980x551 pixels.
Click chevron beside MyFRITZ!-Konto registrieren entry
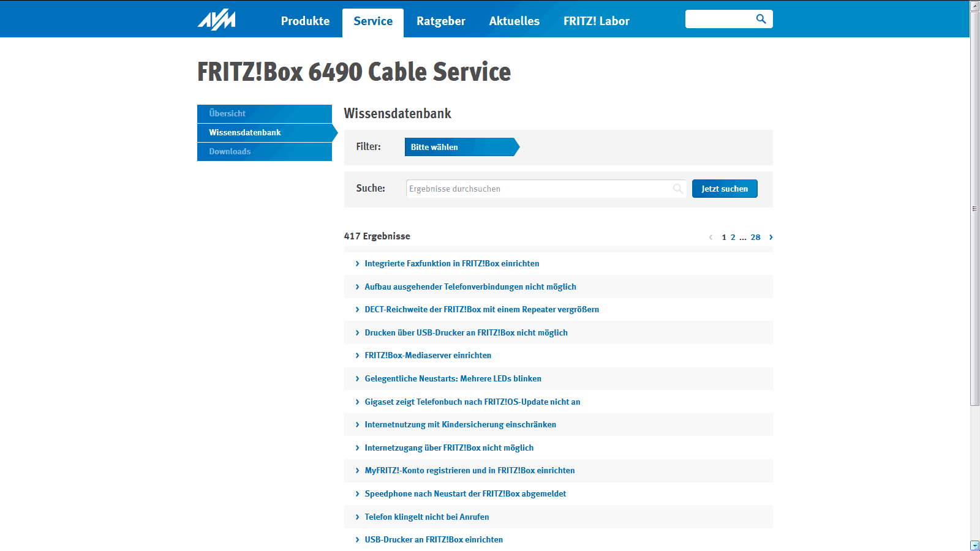click(357, 471)
